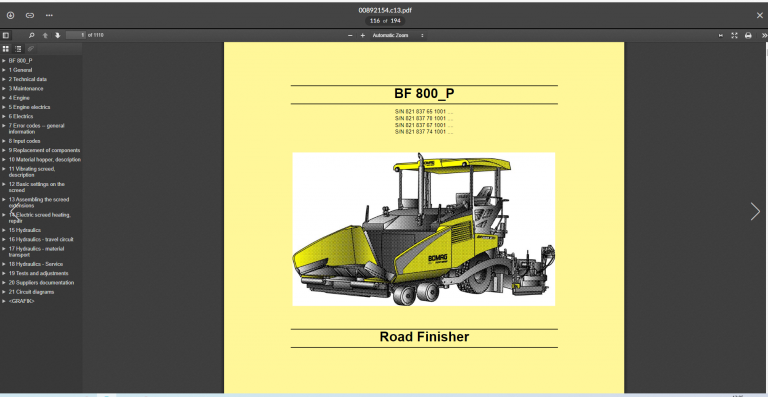This screenshot has width=768, height=397.
Task: Open '20 Suppliers documentation' section
Action: point(41,282)
